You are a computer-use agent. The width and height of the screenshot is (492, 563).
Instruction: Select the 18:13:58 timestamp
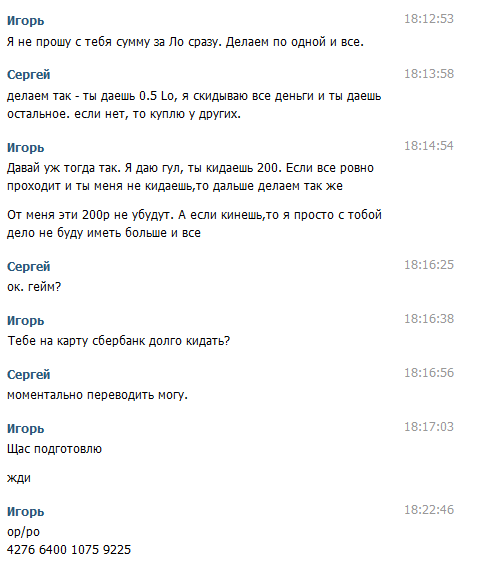click(429, 74)
